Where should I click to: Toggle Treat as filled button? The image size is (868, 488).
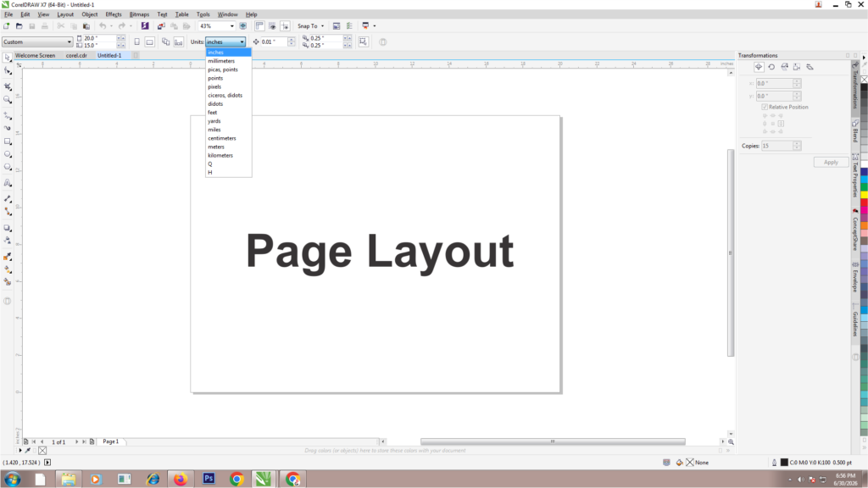click(363, 42)
